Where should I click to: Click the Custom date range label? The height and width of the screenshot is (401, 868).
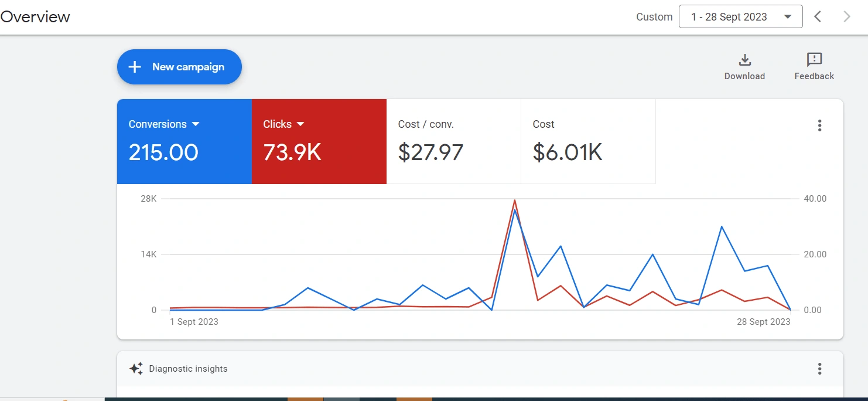coord(654,17)
